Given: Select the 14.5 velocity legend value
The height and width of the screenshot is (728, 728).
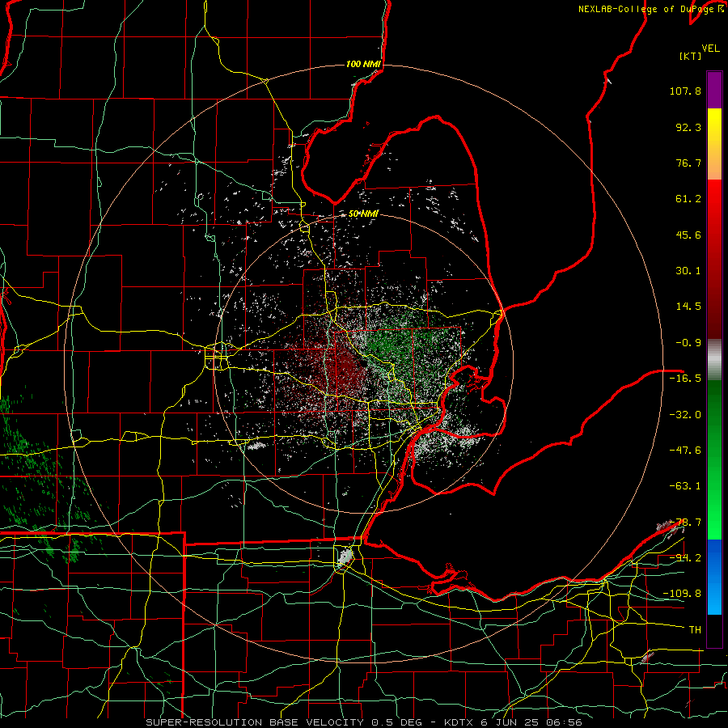Looking at the screenshot, I should (688, 307).
